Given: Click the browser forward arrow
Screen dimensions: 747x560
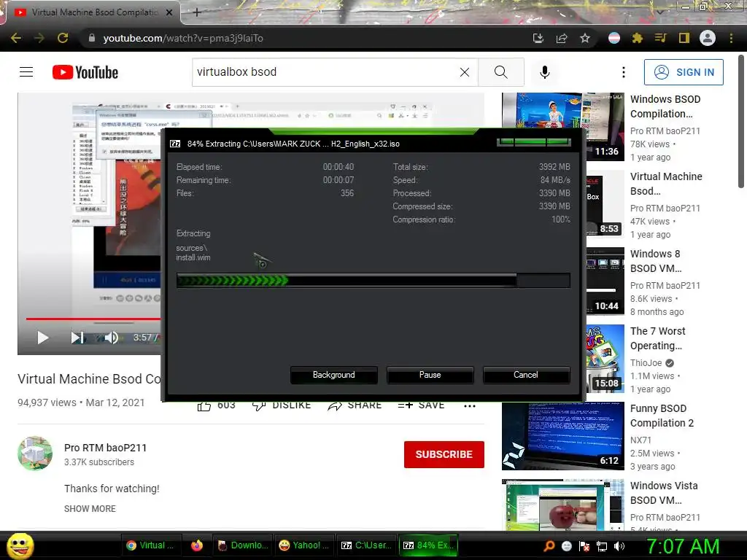Looking at the screenshot, I should (x=39, y=38).
